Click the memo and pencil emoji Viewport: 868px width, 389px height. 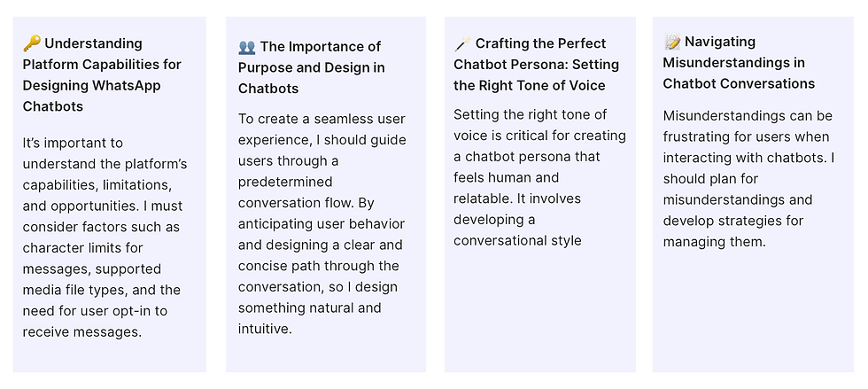pyautogui.click(x=672, y=42)
